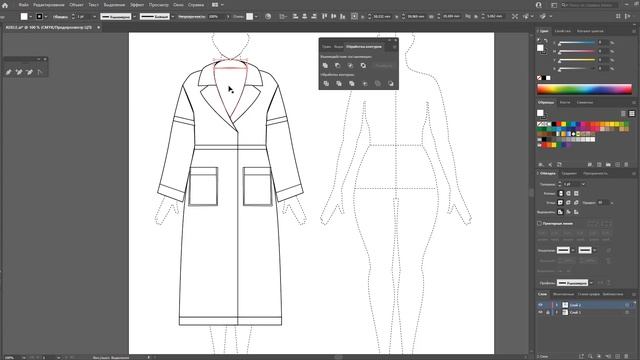Open the stroke color dropdown in control bar

click(46, 16)
